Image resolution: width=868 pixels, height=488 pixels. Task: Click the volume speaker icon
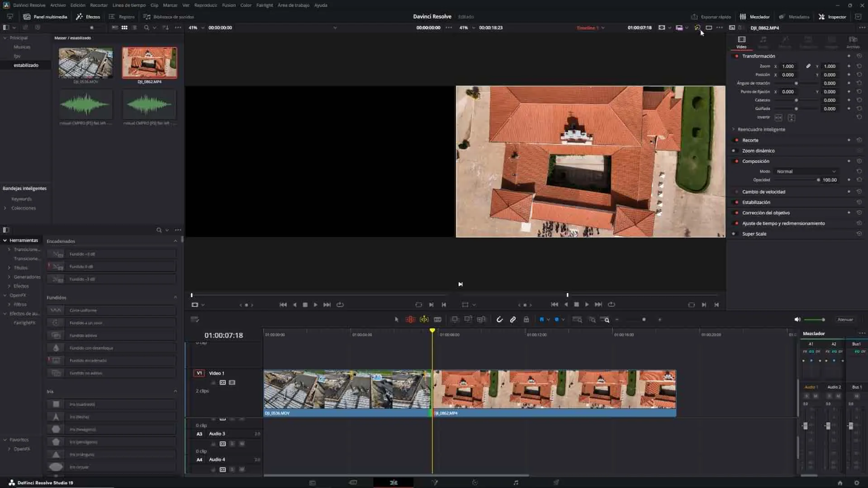coord(797,320)
